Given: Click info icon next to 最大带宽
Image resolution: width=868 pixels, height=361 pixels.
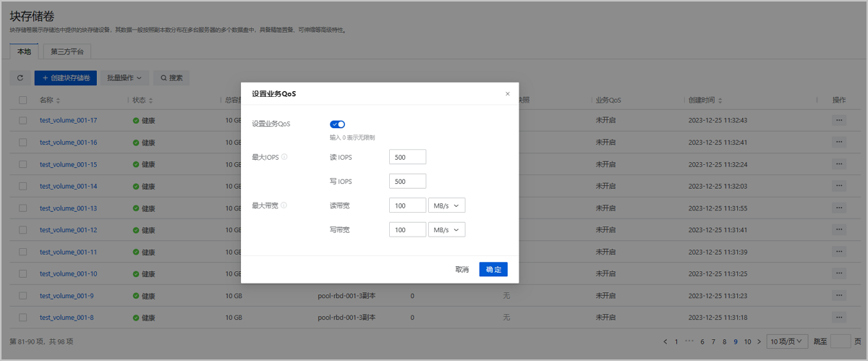Looking at the screenshot, I should [284, 205].
